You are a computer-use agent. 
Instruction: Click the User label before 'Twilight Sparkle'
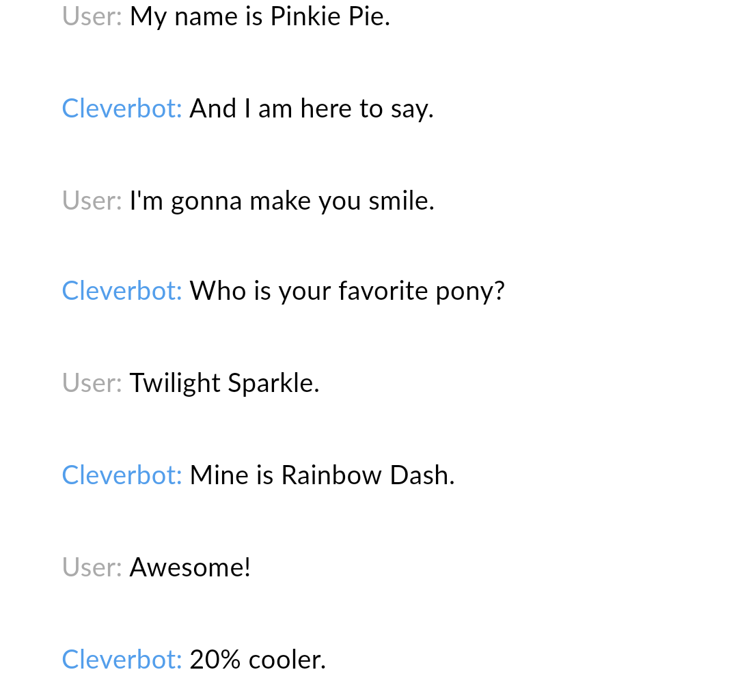[x=92, y=383]
